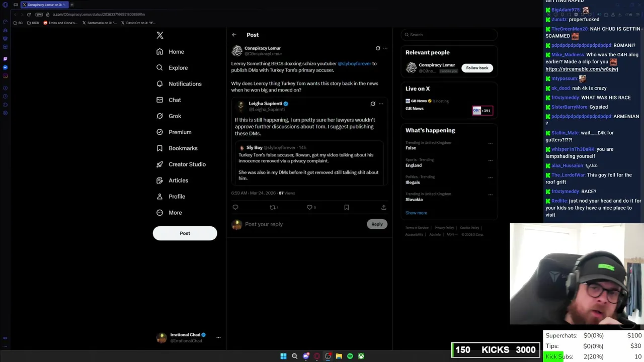The width and height of the screenshot is (644, 362).
Task: Open account menu dots next to Irrational Chad
Action: click(x=218, y=337)
